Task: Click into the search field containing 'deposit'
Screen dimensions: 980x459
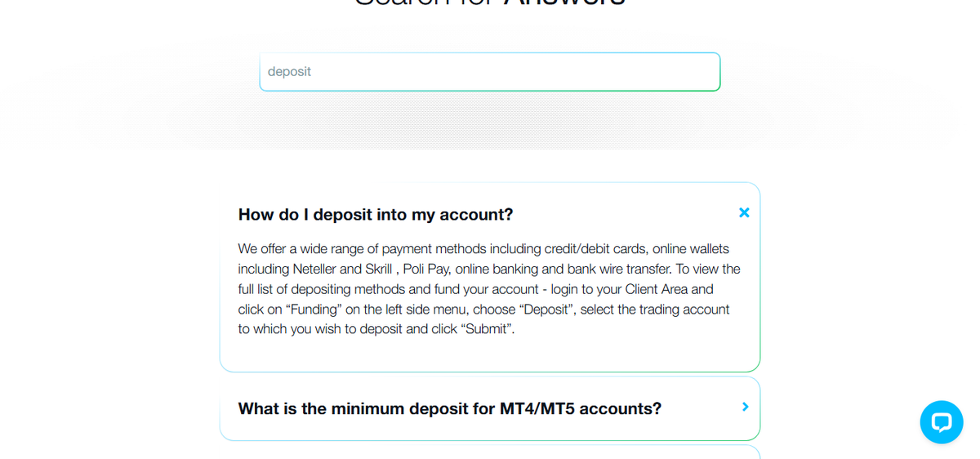Action: (x=490, y=72)
